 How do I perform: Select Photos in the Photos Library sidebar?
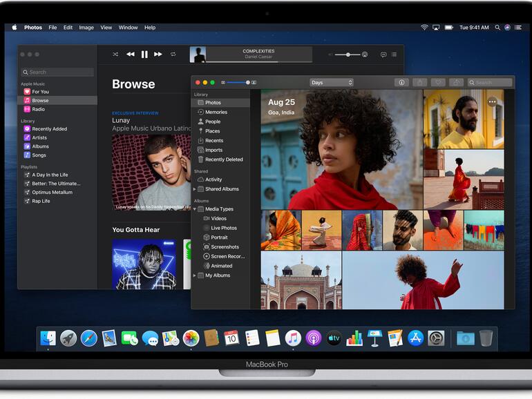[221, 103]
